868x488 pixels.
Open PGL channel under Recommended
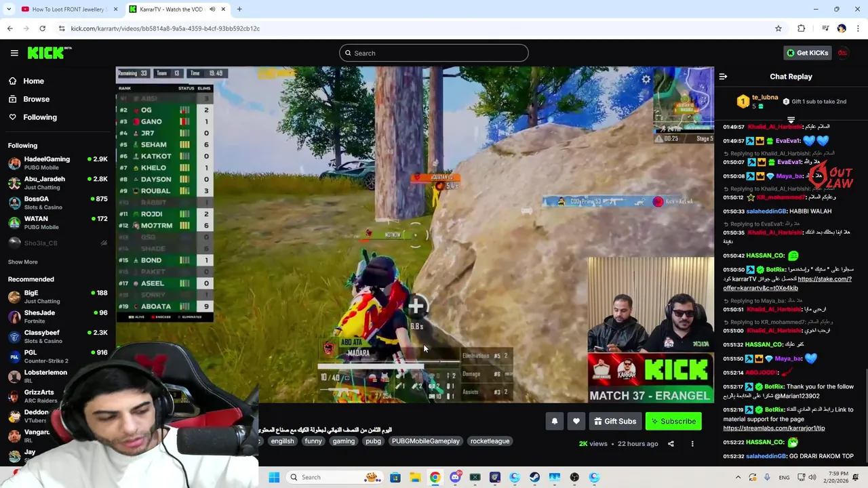[57, 356]
